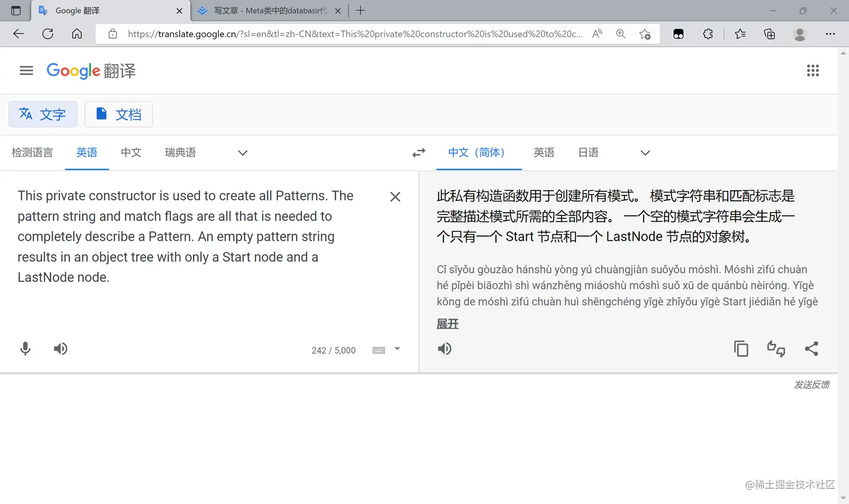Listen to the Chinese translation audio
The image size is (849, 504).
pos(445,349)
